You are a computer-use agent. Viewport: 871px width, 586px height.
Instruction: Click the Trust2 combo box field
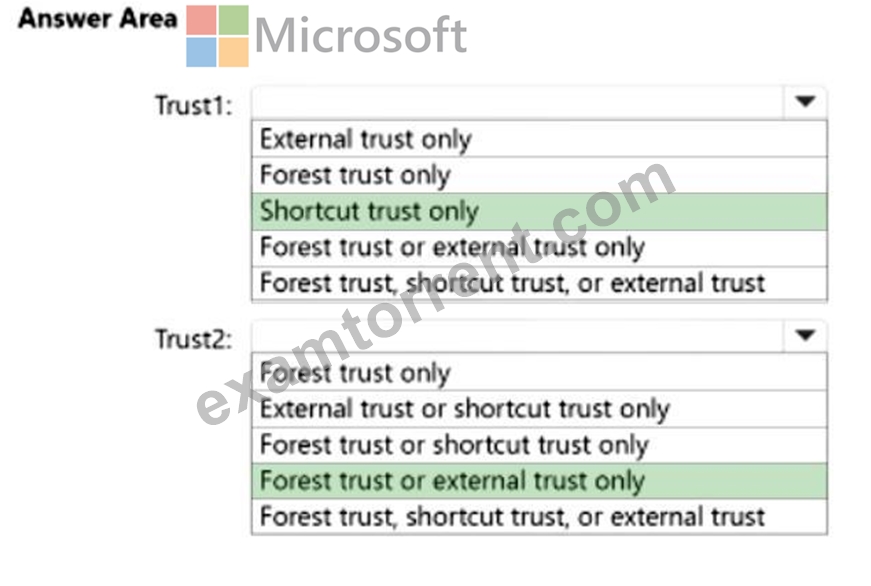(539, 335)
